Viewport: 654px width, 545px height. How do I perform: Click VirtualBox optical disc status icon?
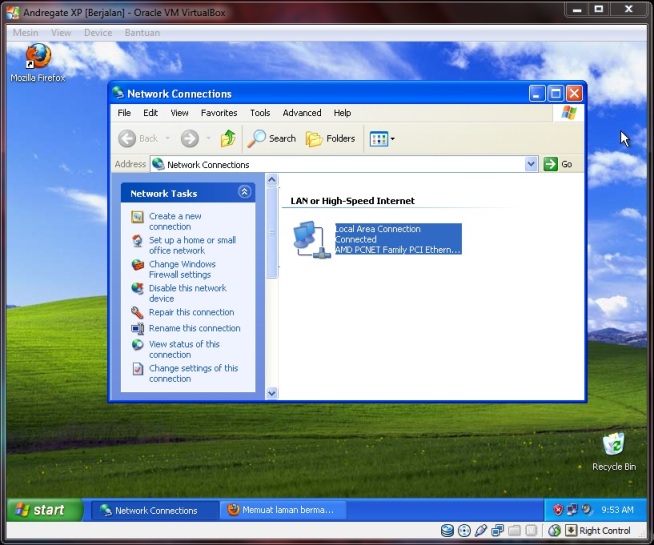(464, 530)
